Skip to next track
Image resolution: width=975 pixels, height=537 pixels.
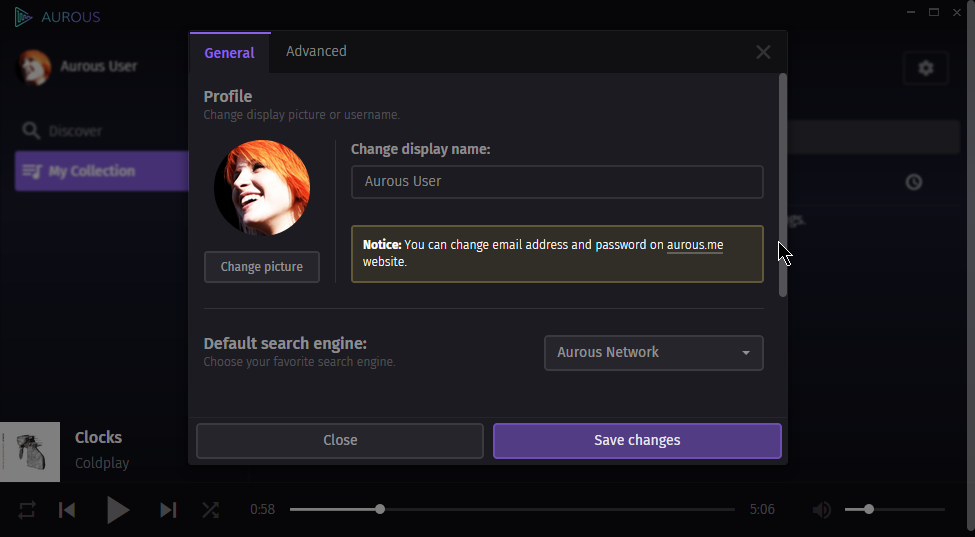(169, 510)
